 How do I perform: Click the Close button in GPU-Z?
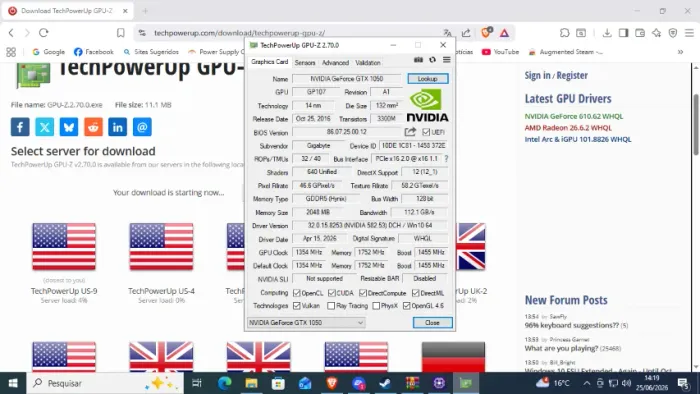(432, 323)
